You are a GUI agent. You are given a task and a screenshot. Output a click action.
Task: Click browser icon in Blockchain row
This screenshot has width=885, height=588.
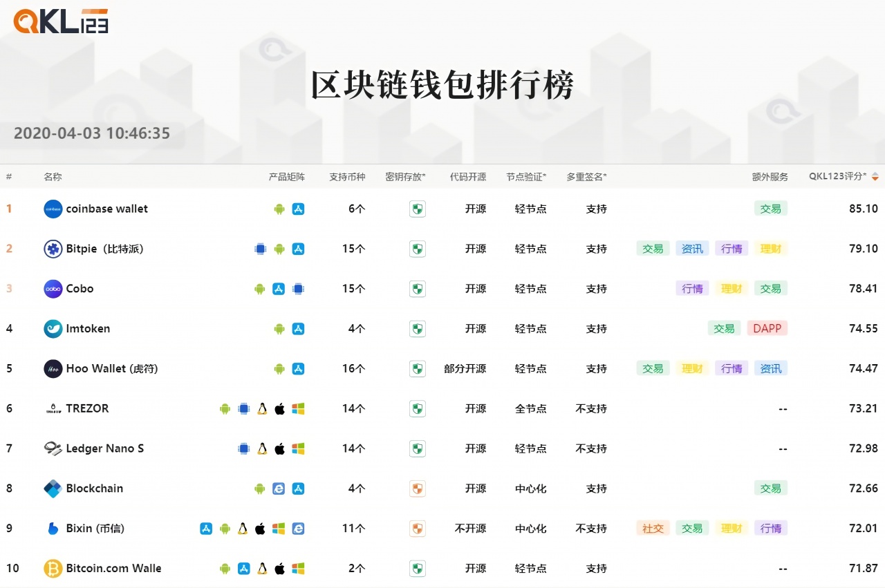pos(279,489)
